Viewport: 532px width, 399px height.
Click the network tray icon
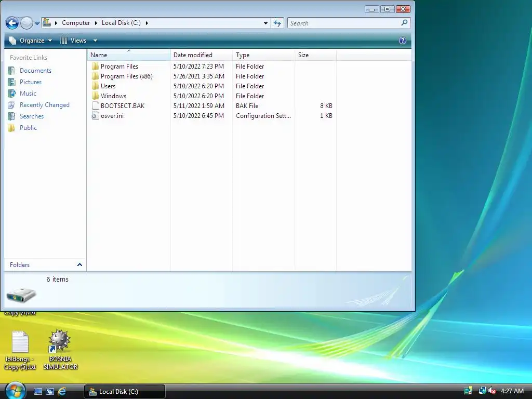coord(482,391)
